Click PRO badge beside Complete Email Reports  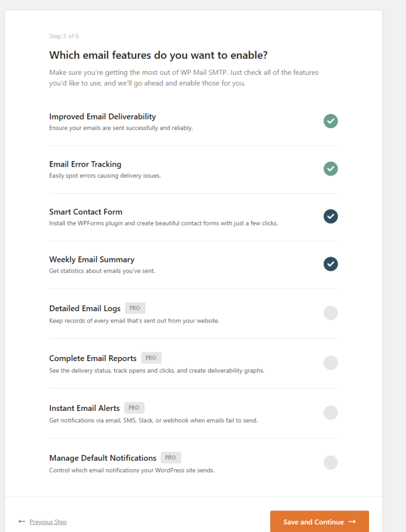151,358
